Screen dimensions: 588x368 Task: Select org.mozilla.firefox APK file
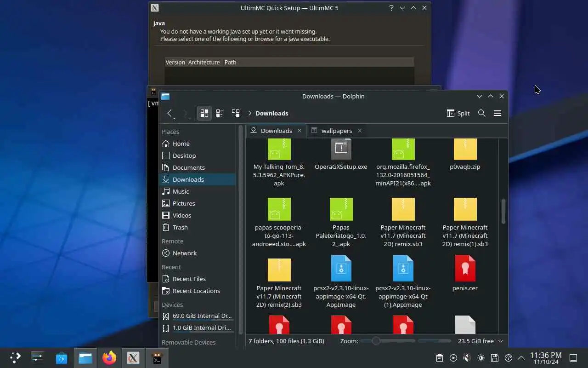[403, 162]
